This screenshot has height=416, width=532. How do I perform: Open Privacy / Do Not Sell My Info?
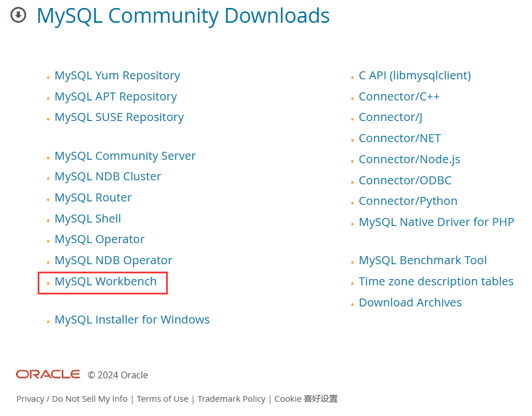click(72, 399)
